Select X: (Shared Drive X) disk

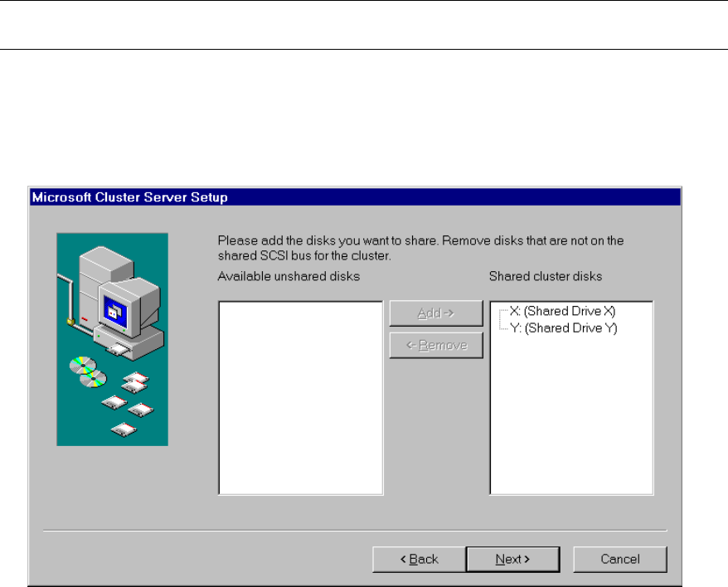point(562,311)
